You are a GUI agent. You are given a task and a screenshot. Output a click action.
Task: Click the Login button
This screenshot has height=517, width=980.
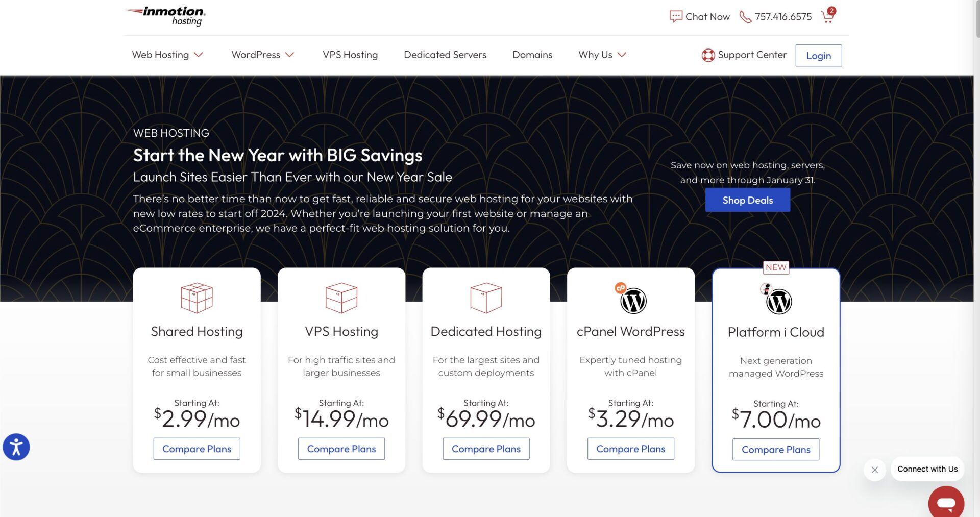(819, 56)
